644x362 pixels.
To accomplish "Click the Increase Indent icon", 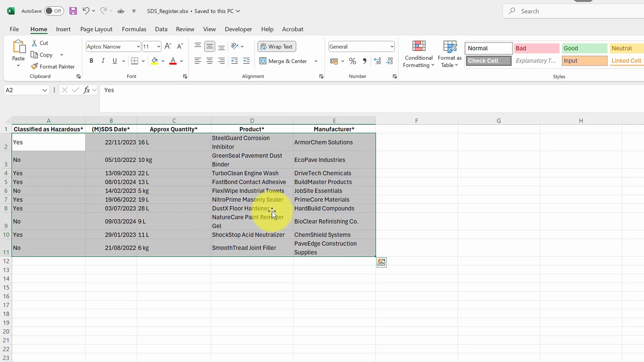I will [x=247, y=61].
